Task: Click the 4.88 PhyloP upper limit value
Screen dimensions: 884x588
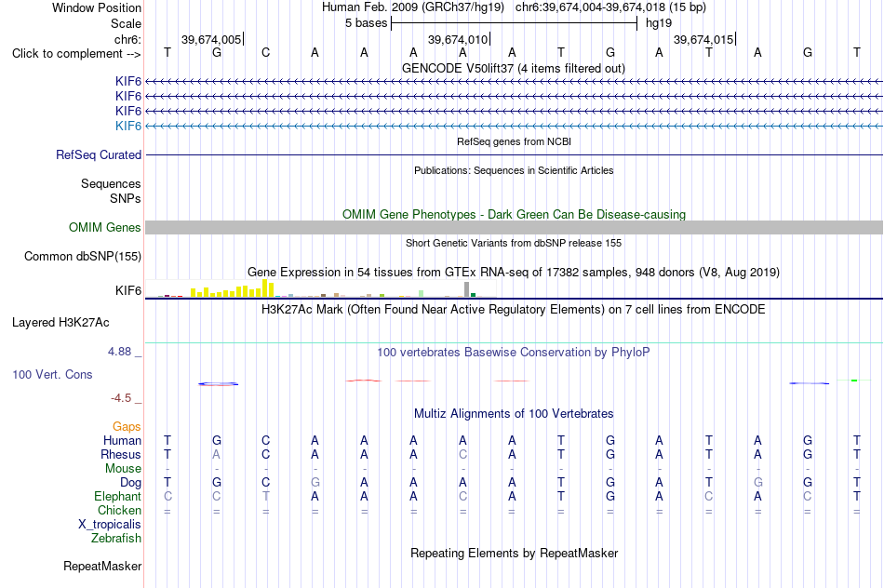Action: [x=119, y=352]
